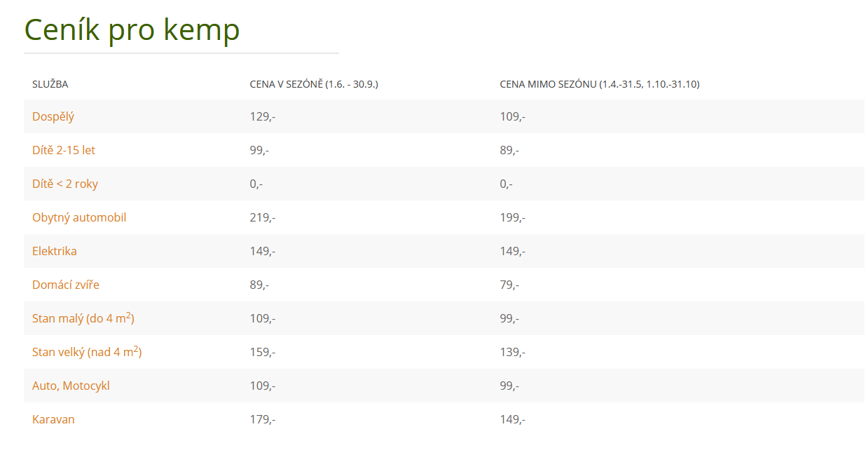The width and height of the screenshot is (868, 462).
Task: Click the Dítě < 2 roky label
Action: [x=65, y=184]
